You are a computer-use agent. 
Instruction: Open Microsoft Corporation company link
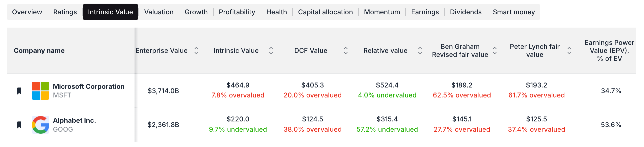click(89, 86)
